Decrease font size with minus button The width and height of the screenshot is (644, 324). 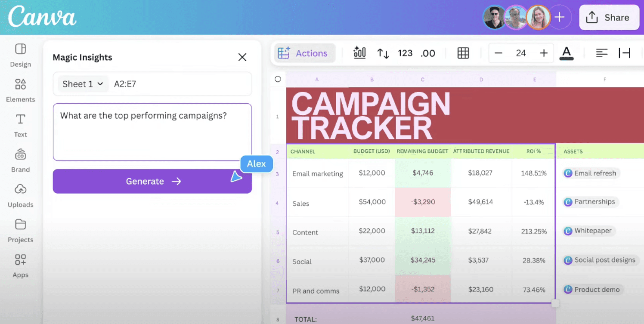[x=498, y=53]
